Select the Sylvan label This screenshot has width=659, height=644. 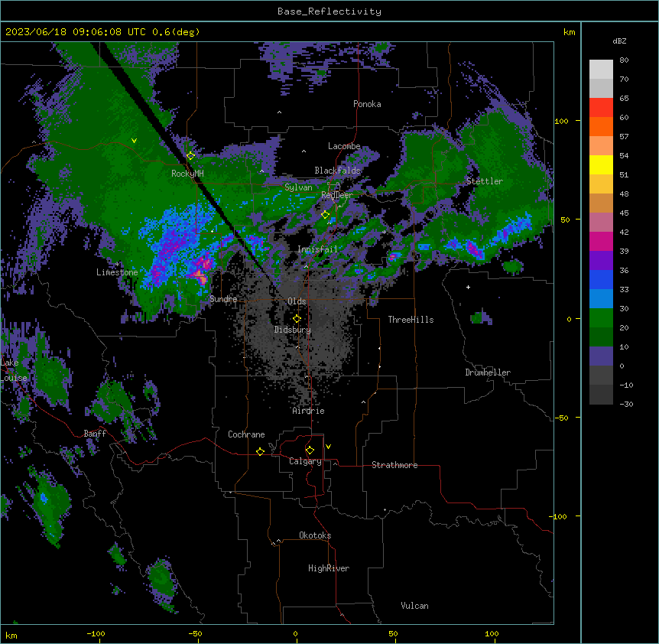click(298, 187)
